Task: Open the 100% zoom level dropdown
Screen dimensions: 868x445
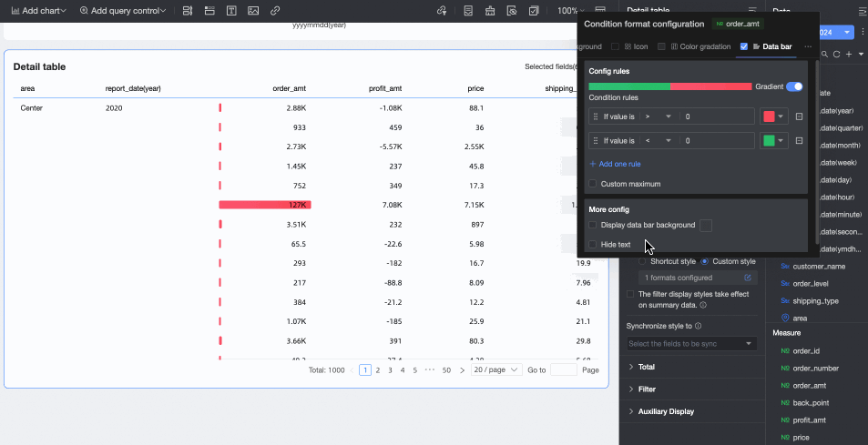Action: click(x=570, y=11)
